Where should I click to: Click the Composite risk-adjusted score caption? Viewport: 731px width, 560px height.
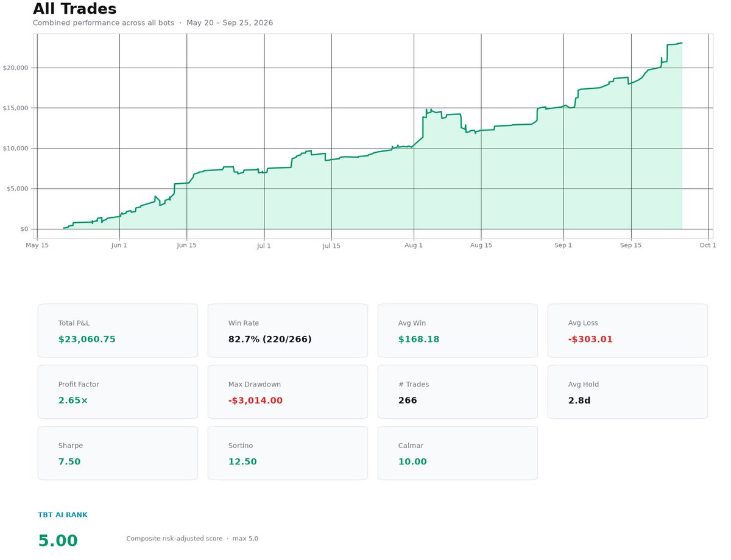pyautogui.click(x=174, y=539)
